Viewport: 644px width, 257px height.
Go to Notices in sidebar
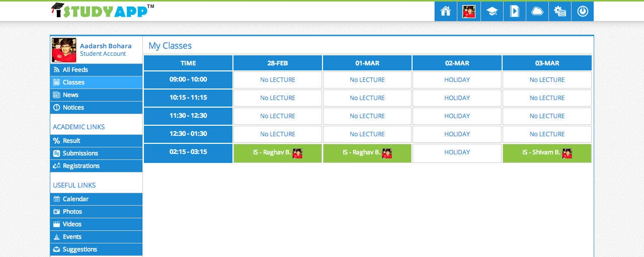coord(73,108)
